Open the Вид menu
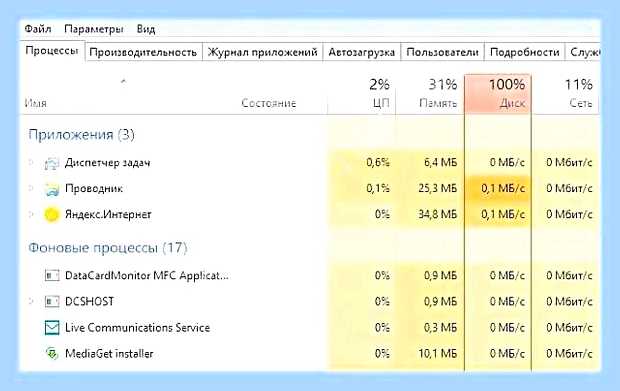 146,29
